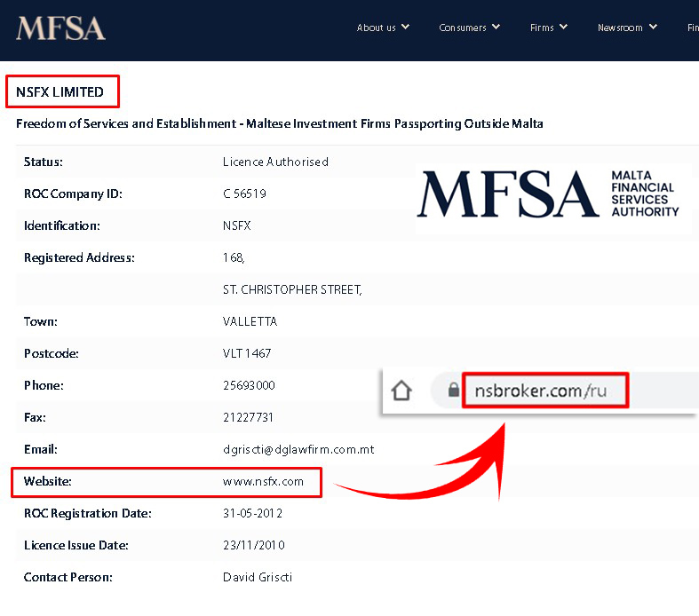Open the About us menu
699x616 pixels.
tap(376, 28)
